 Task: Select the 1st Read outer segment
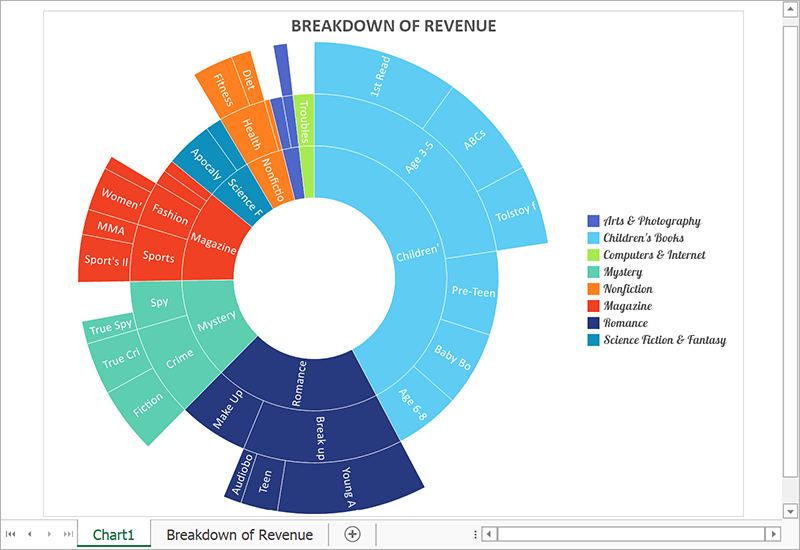click(x=380, y=77)
